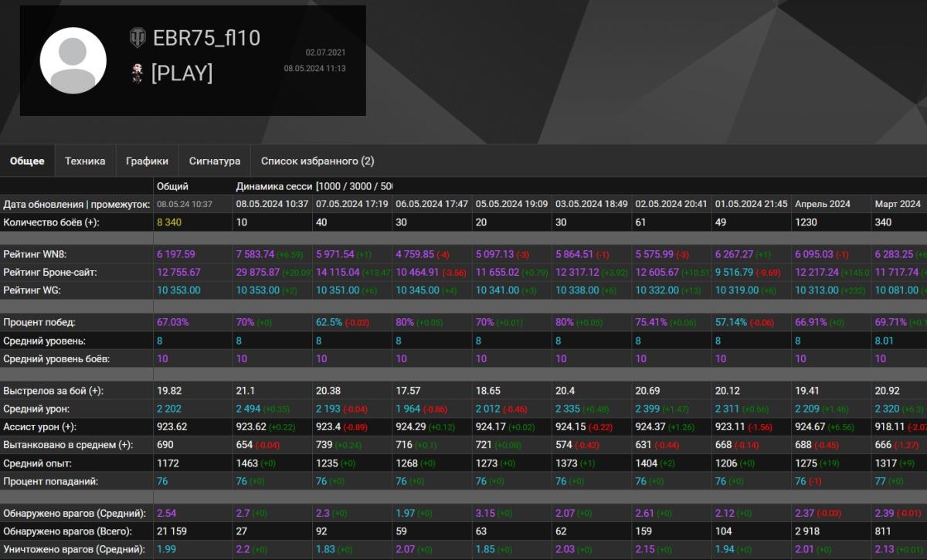
Task: Open Список избранного (2) tab
Action: [317, 161]
